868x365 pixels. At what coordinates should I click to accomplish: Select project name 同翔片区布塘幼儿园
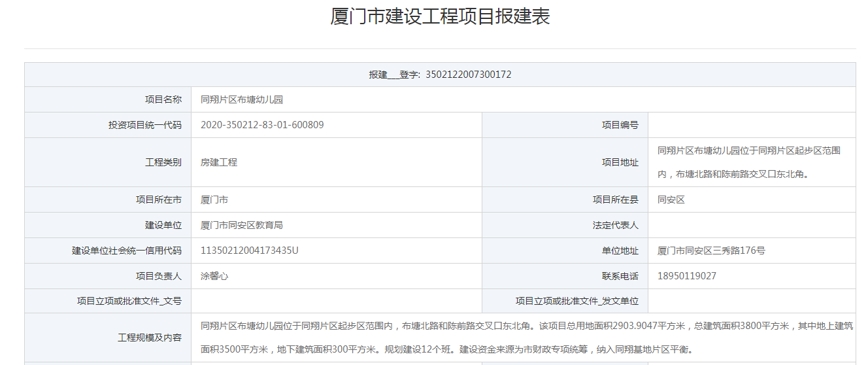click(x=242, y=99)
